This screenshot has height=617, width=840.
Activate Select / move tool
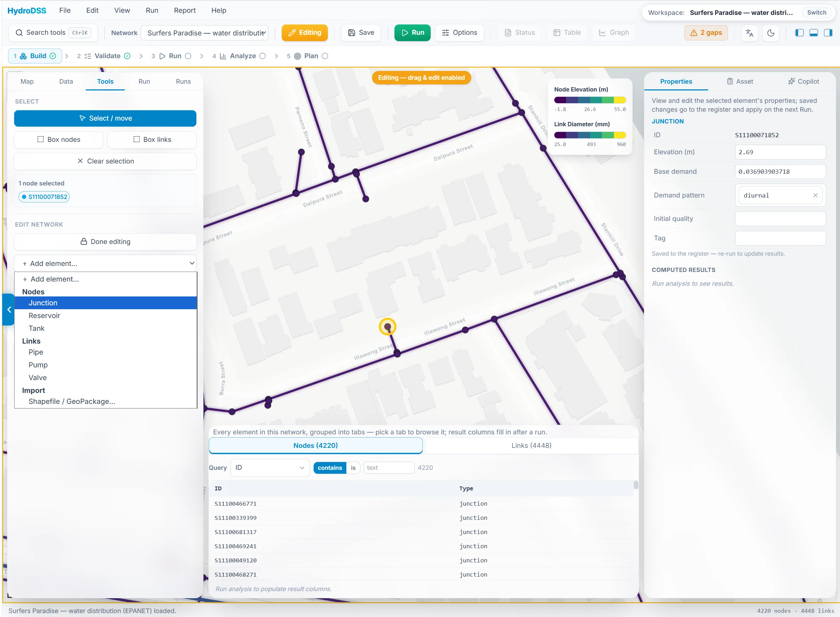(x=105, y=118)
